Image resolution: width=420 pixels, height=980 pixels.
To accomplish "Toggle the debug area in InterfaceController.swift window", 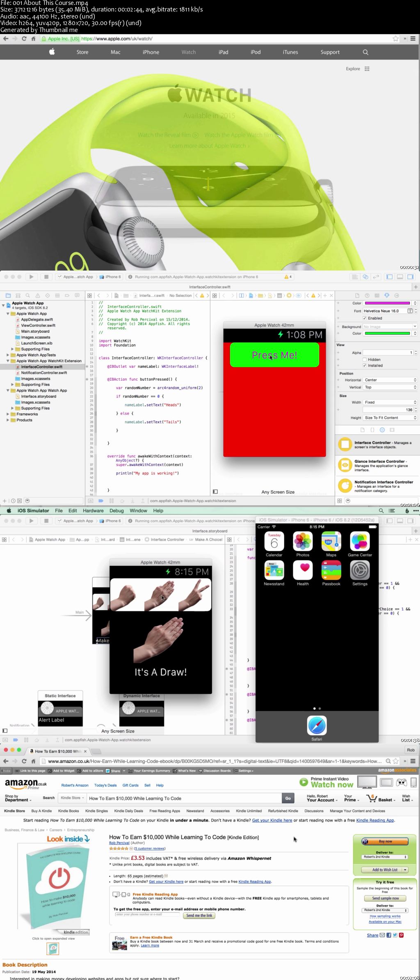I will point(400,277).
